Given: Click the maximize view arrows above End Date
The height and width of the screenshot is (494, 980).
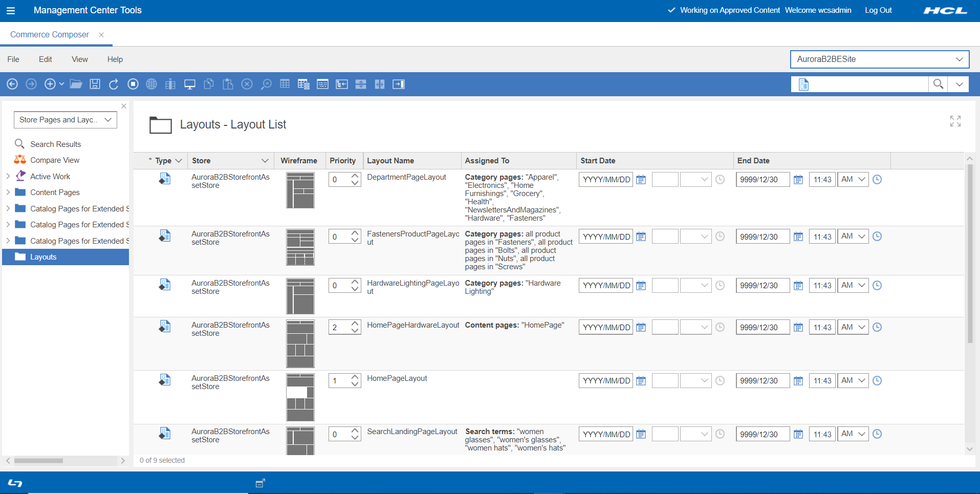Looking at the screenshot, I should click(x=955, y=121).
